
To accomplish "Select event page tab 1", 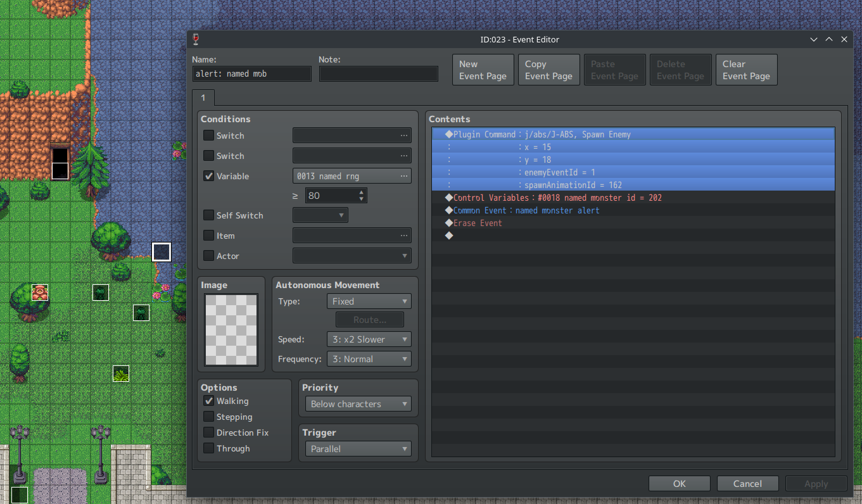I will tap(203, 98).
